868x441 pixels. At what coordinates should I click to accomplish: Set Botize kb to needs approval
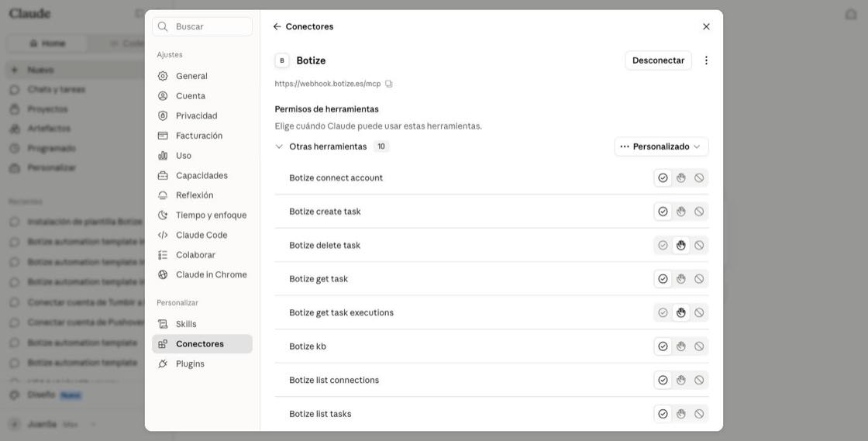coord(681,347)
